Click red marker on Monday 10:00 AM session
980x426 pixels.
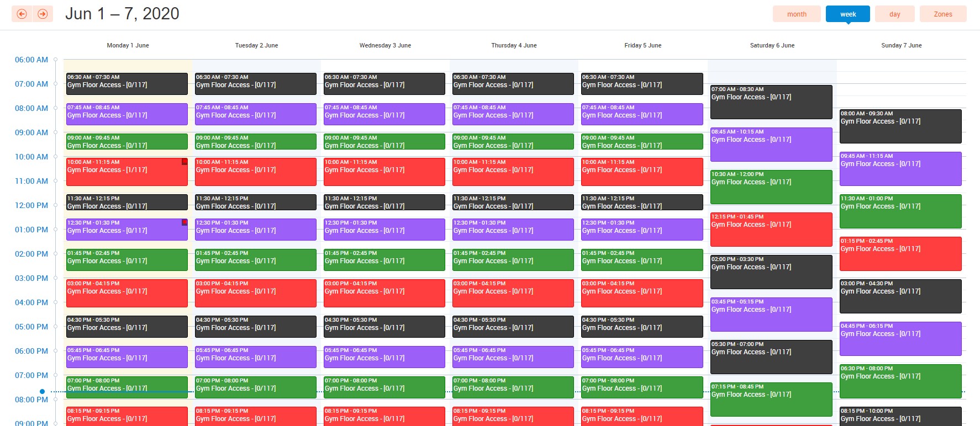pyautogui.click(x=185, y=162)
